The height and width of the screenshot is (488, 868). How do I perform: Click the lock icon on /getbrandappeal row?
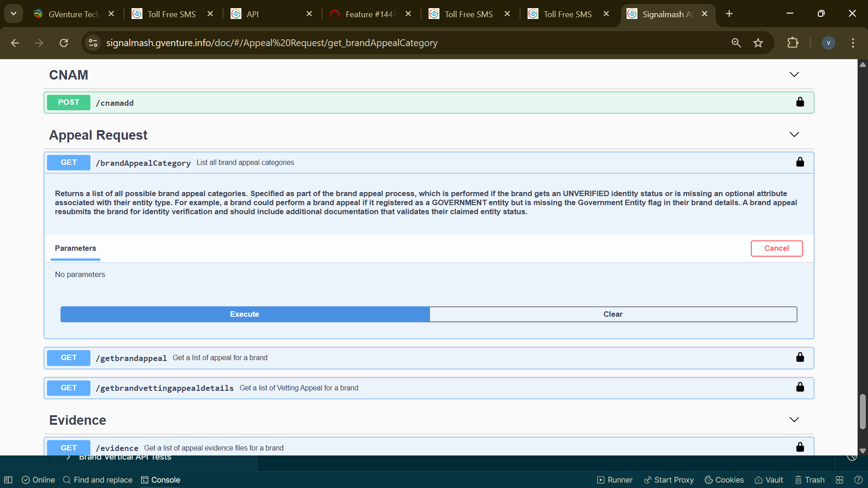[x=800, y=357]
